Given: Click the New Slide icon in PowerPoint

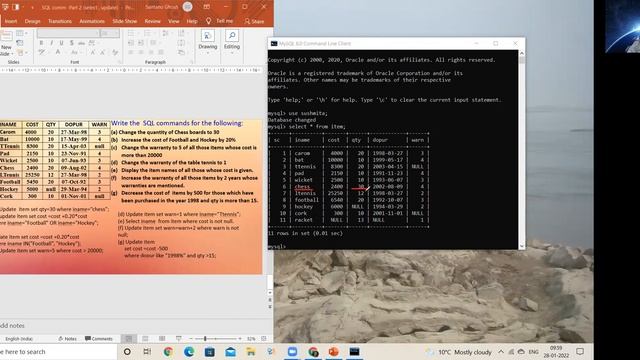Looking at the screenshot, I should point(6,36).
